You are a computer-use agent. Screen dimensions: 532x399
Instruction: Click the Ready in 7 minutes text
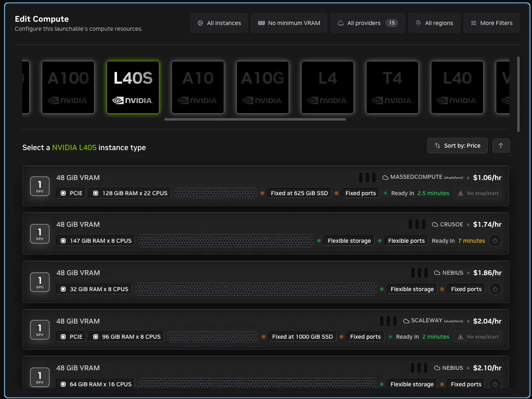pos(459,241)
